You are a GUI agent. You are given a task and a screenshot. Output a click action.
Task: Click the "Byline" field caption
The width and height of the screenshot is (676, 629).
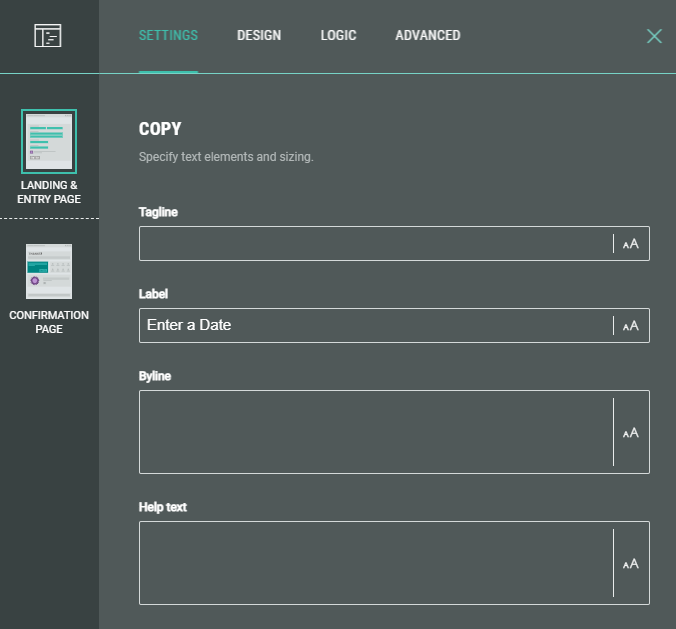pos(156,376)
